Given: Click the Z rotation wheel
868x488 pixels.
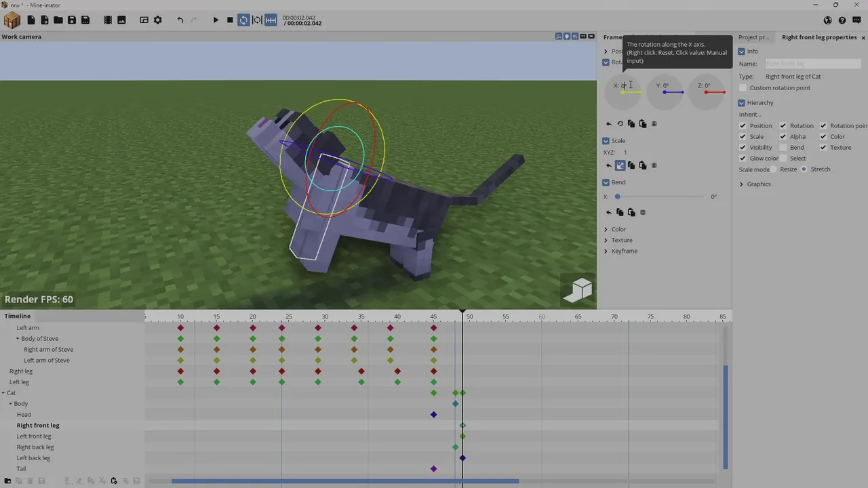Looking at the screenshot, I should click(x=706, y=92).
